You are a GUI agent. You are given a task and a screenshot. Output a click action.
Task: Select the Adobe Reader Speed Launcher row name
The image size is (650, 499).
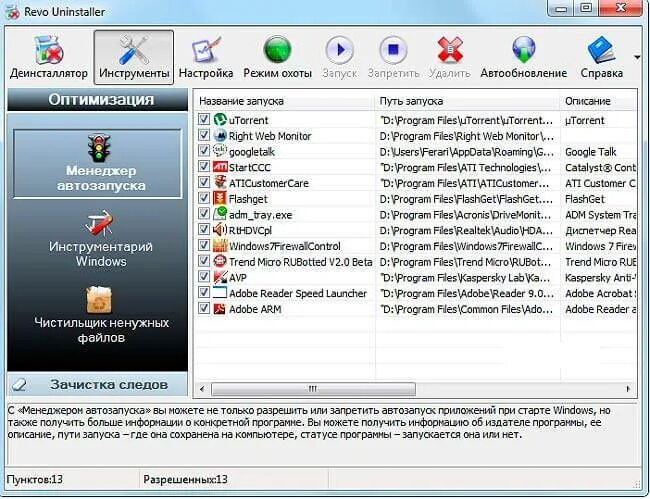pos(298,293)
